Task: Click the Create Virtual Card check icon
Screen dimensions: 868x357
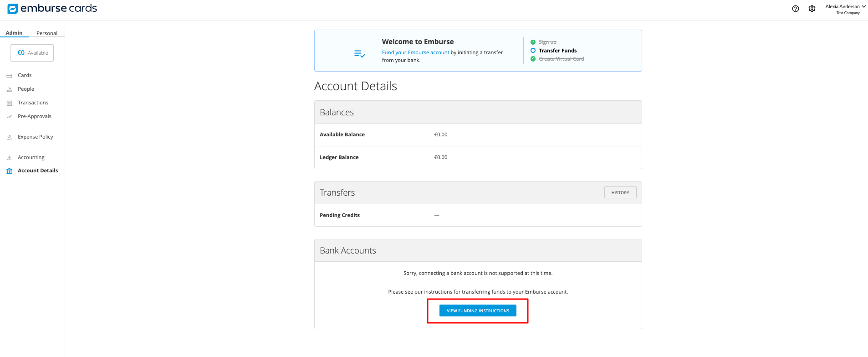Action: point(533,59)
